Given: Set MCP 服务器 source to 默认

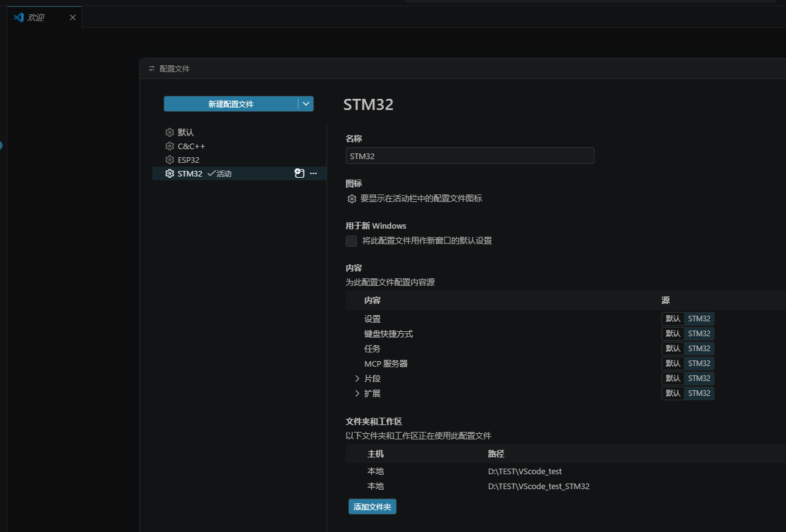Looking at the screenshot, I should pos(673,364).
